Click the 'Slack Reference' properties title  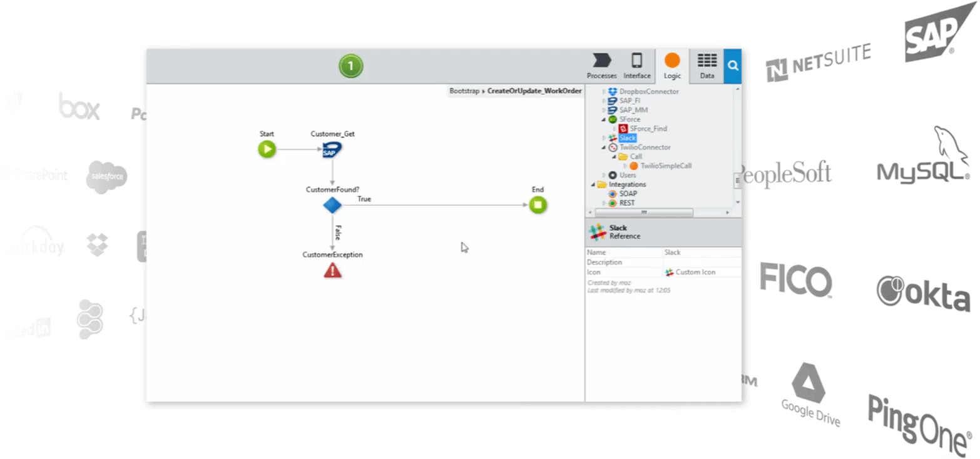(625, 232)
